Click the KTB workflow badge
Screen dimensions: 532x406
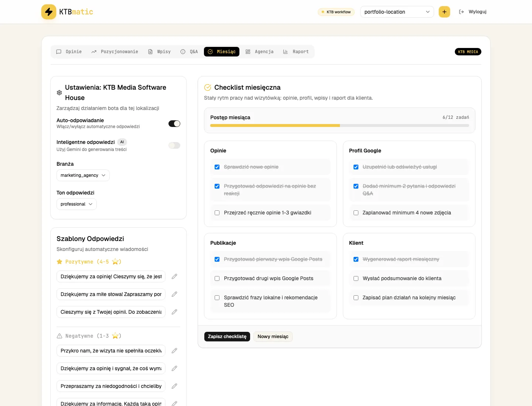[x=336, y=12]
